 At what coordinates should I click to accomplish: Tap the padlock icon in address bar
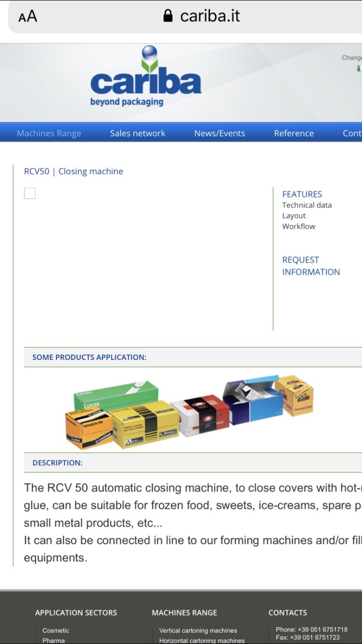(x=168, y=16)
